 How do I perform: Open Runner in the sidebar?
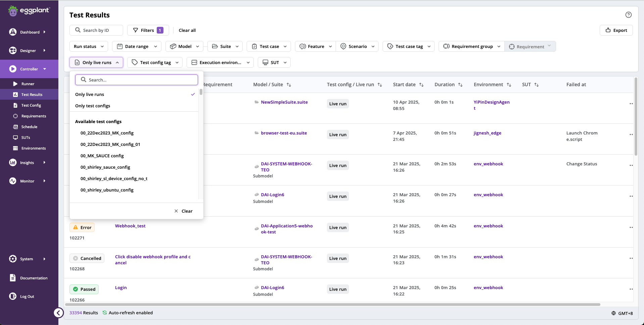[28, 84]
